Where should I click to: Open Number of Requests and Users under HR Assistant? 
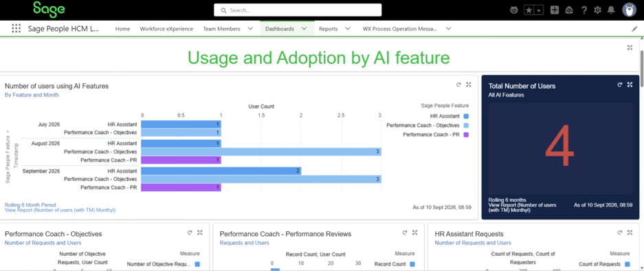[473, 243]
